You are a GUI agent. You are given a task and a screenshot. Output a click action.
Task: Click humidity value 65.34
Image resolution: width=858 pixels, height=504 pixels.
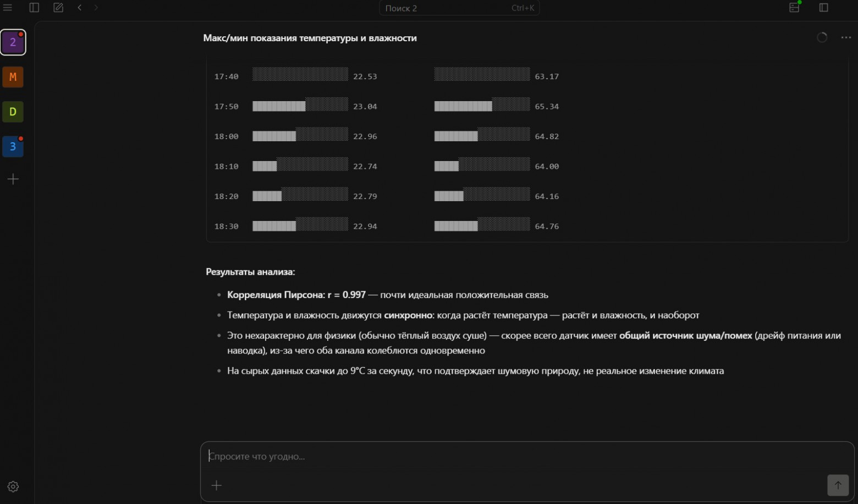click(547, 107)
